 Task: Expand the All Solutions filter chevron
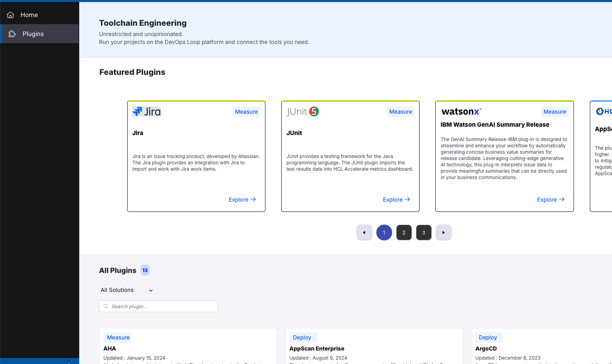151,290
